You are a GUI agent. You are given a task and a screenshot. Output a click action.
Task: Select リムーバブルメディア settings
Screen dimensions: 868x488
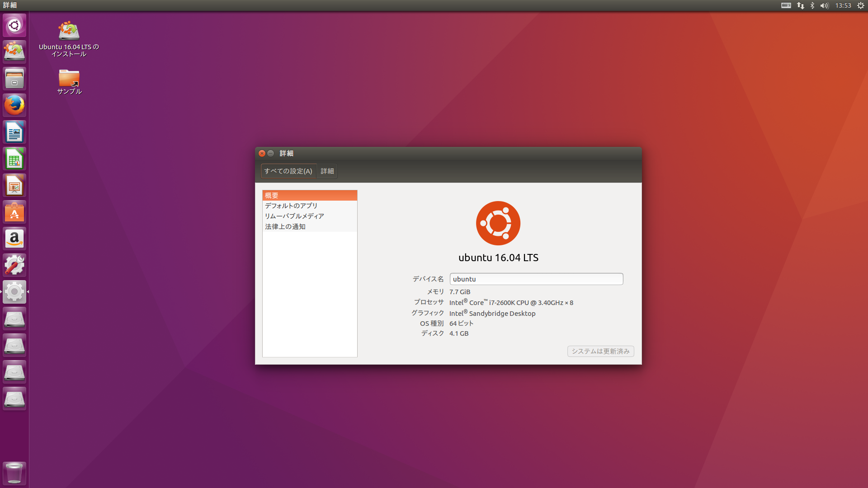294,216
